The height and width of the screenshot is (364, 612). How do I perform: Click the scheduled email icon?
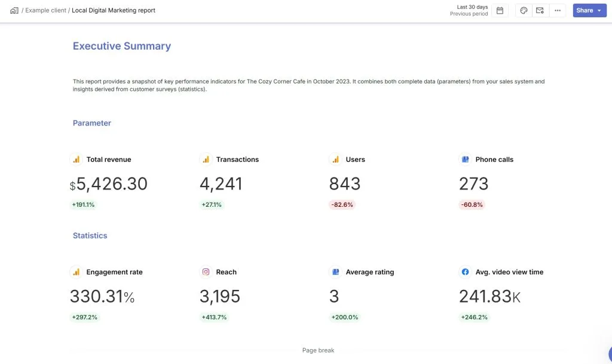click(540, 11)
